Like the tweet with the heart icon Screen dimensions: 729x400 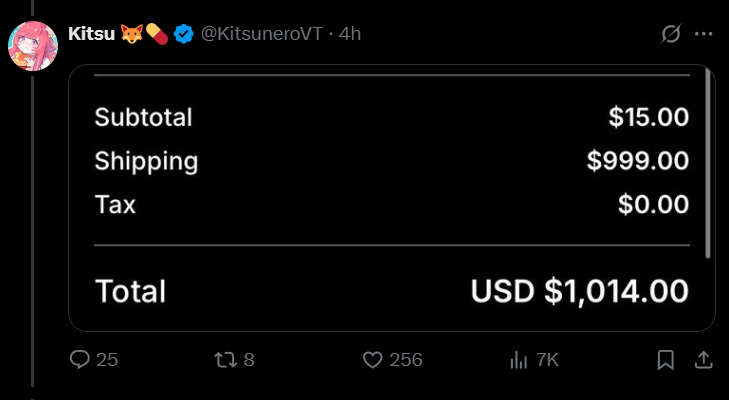[373, 360]
